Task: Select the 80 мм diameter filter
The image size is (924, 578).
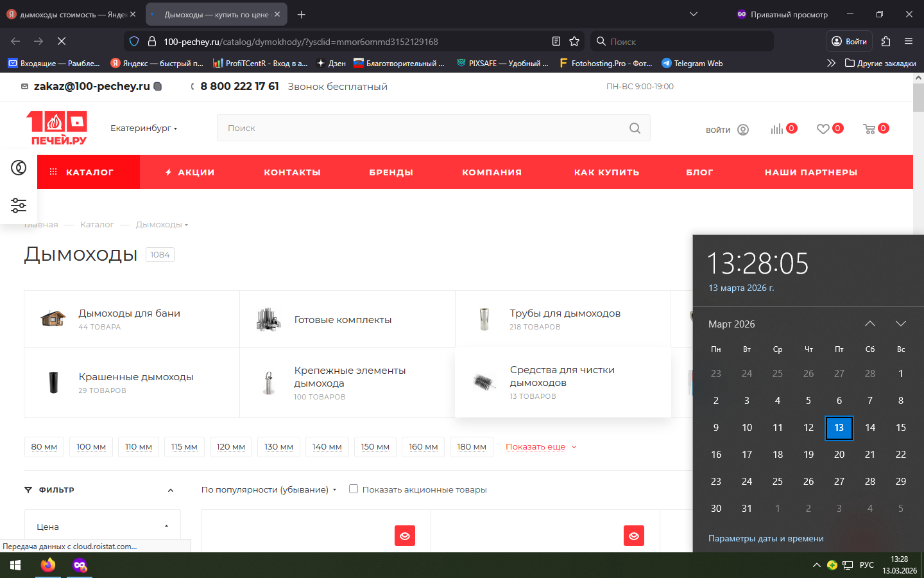Action: pos(44,447)
